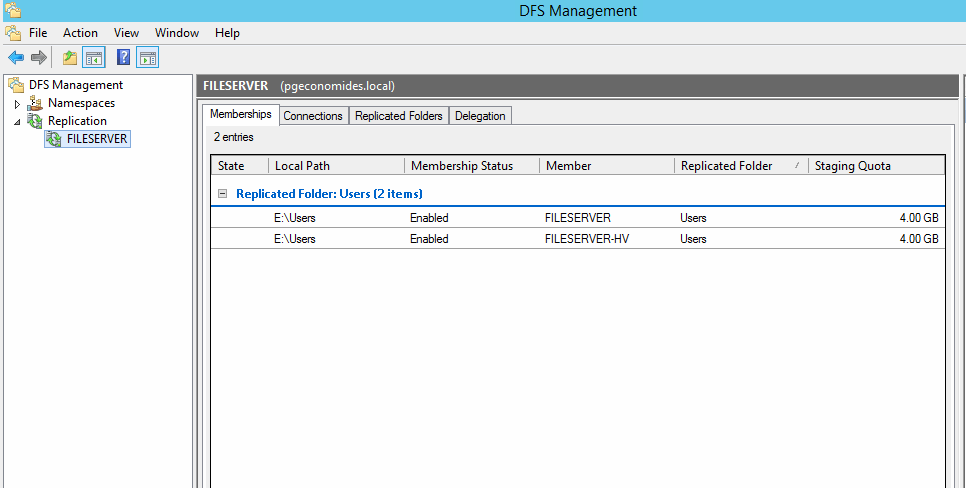Collapse the Replication tree node

coord(17,121)
